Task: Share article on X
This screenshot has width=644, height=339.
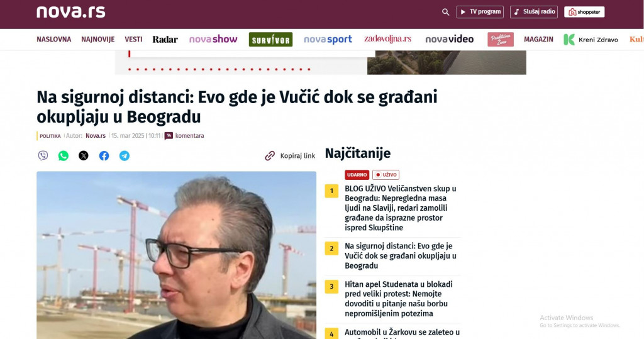Action: point(84,156)
